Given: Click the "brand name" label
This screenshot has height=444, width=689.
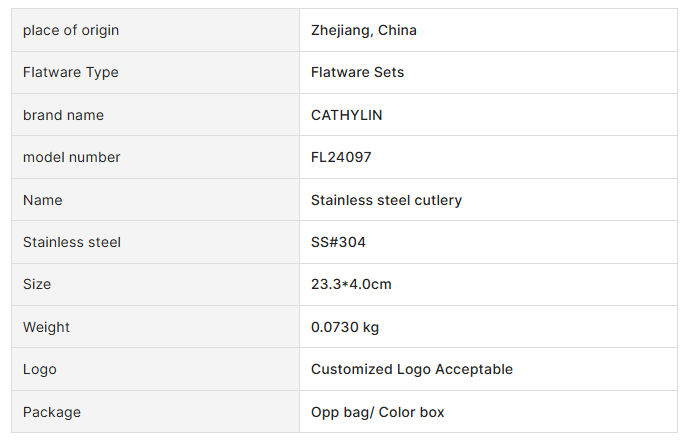Looking at the screenshot, I should (x=63, y=115).
